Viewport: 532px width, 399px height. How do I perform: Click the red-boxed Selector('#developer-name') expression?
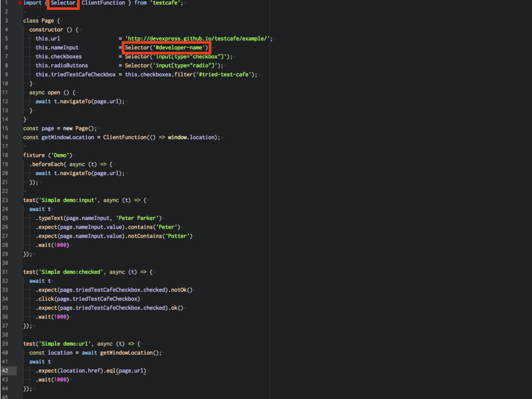click(x=166, y=48)
